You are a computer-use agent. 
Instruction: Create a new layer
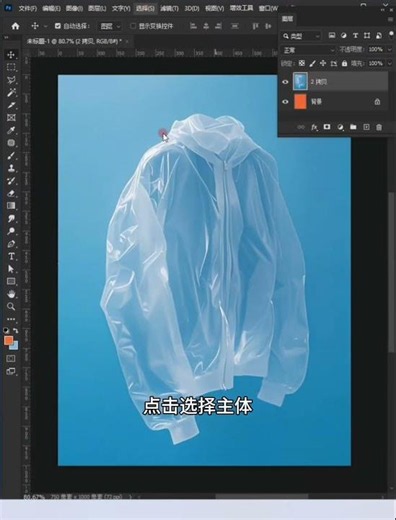point(366,127)
